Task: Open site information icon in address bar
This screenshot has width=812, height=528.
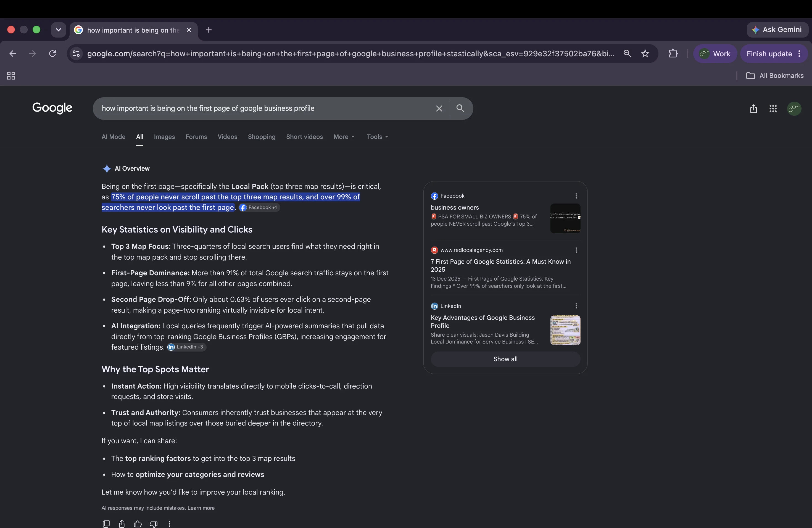Action: tap(77, 54)
